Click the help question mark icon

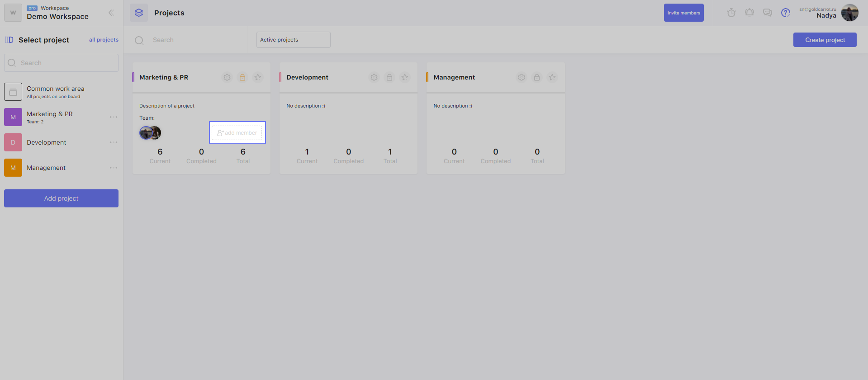[x=785, y=13]
